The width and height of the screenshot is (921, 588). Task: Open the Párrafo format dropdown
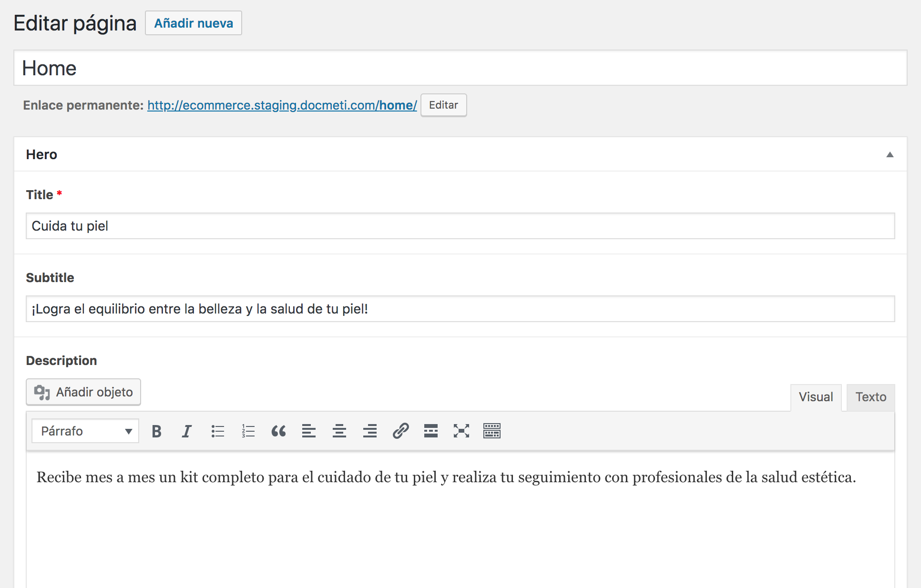(85, 431)
